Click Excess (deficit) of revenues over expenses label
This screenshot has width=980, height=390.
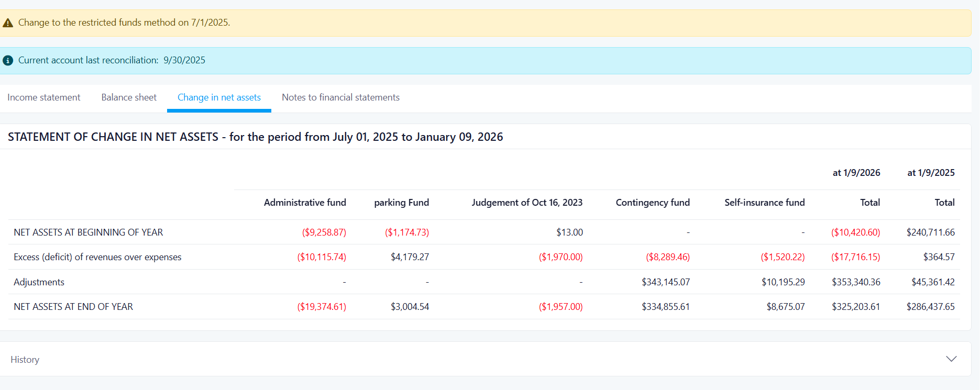tap(97, 257)
